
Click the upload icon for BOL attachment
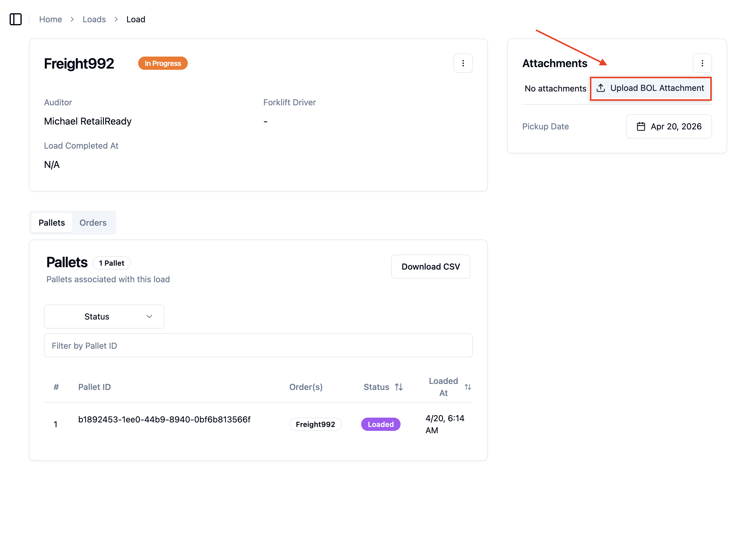[601, 88]
